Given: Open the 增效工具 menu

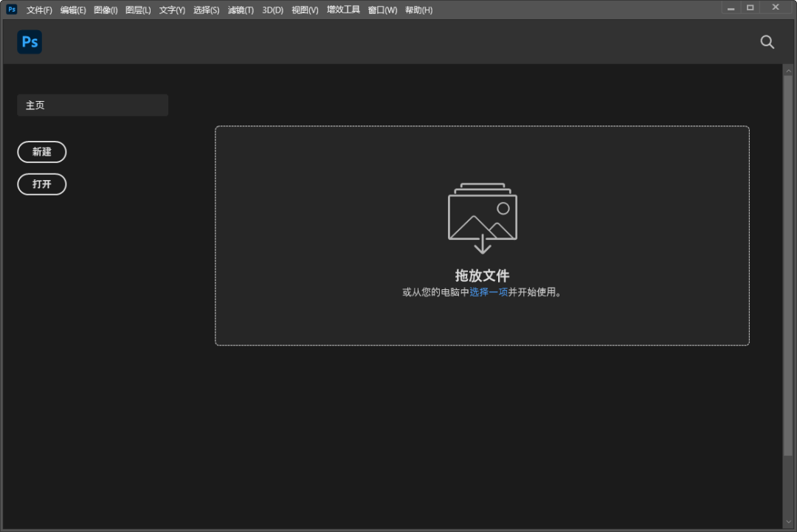Looking at the screenshot, I should (343, 10).
